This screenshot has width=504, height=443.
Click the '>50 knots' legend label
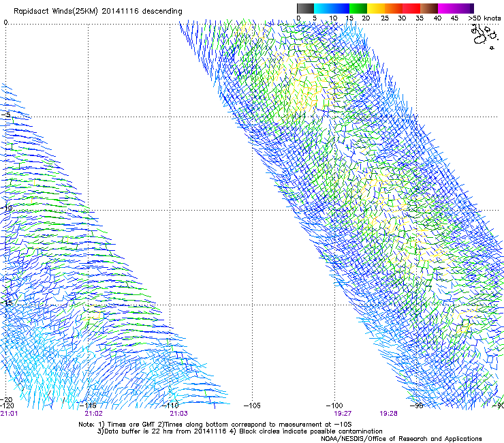pyautogui.click(x=484, y=18)
